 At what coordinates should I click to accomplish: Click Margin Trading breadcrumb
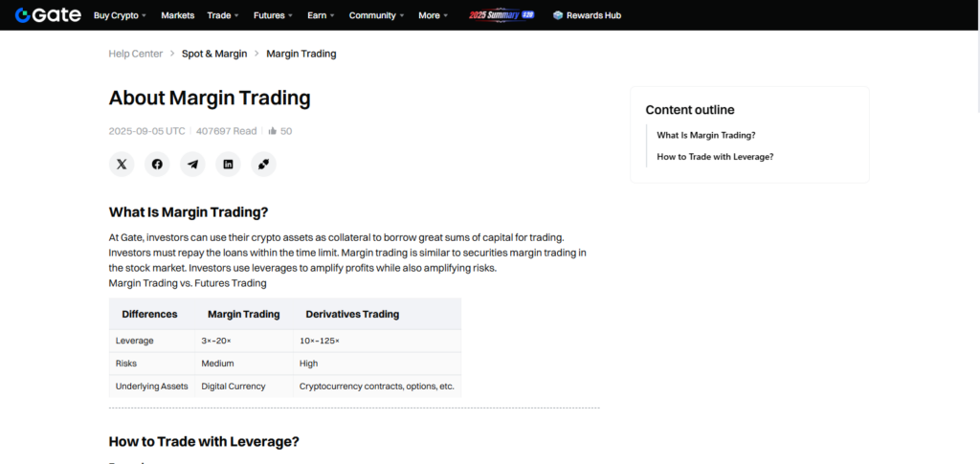click(x=301, y=54)
